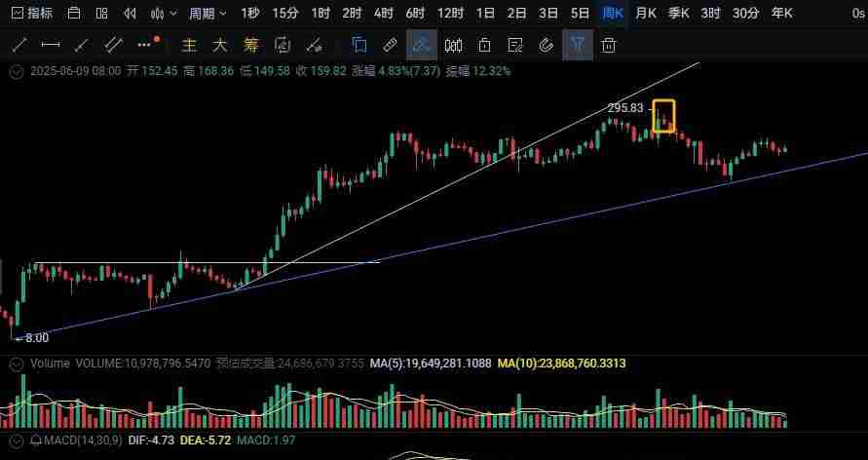Choose the parallel channel drawing tool
This screenshot has width=868, height=460.
point(114,45)
